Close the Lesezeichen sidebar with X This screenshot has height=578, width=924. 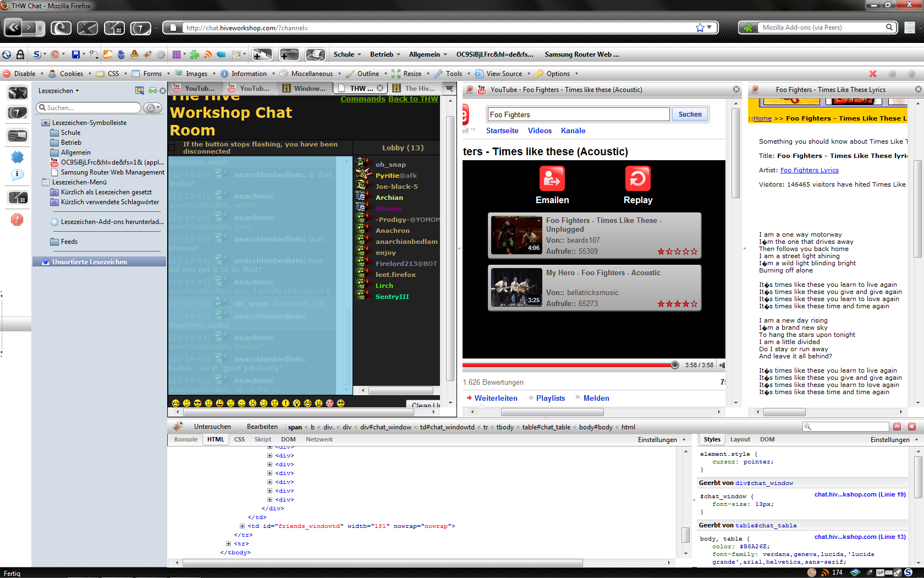(163, 91)
